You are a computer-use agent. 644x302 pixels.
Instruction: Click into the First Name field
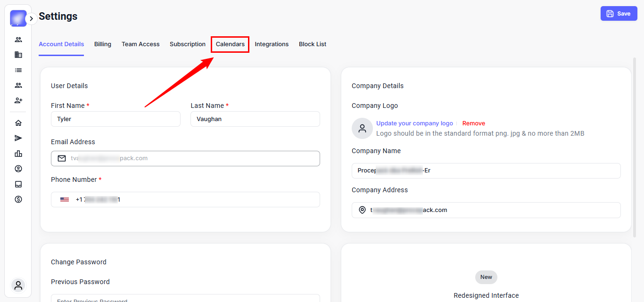click(x=116, y=119)
